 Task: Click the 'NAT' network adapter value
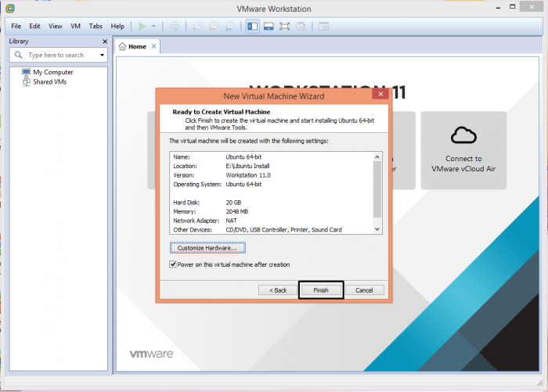coord(232,221)
